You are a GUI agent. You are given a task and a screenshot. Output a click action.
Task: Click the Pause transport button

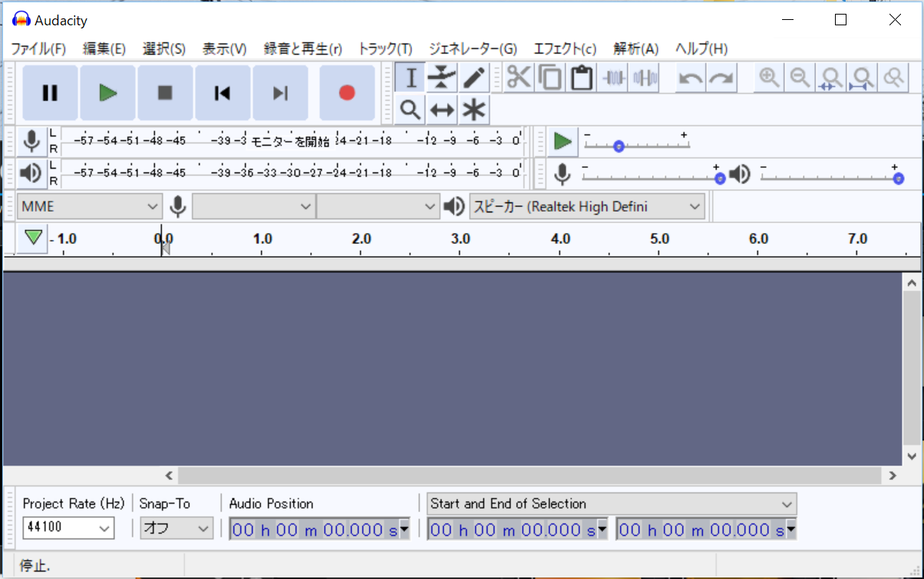50,93
